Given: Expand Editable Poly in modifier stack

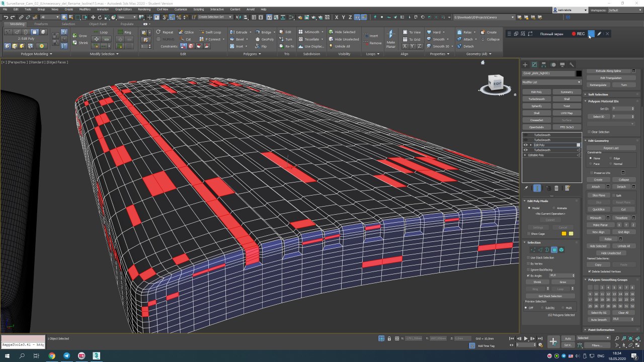Looking at the screenshot, I should coord(525,155).
